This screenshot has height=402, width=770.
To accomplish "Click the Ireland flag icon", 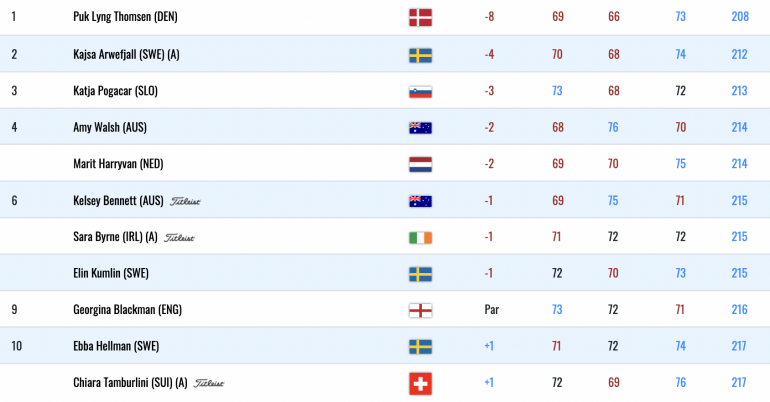I will (420, 238).
